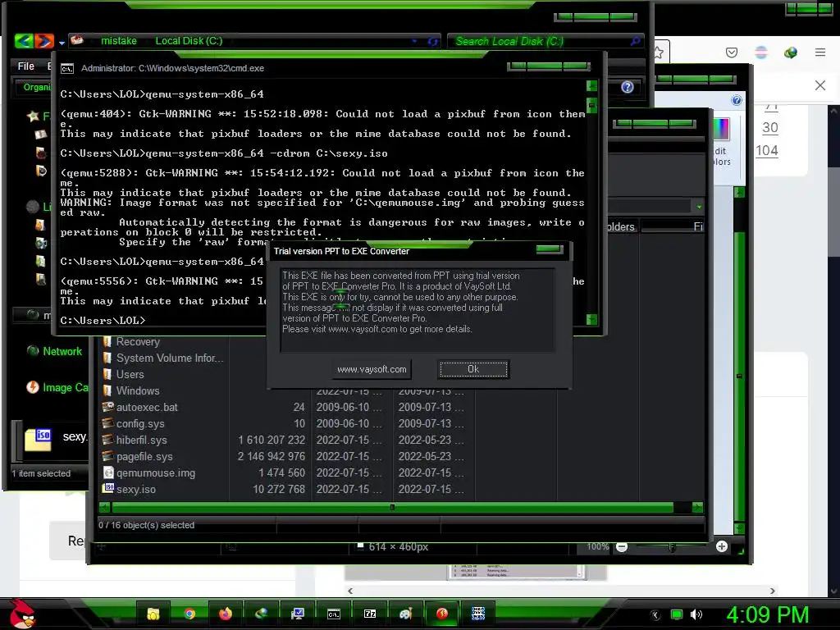Image resolution: width=840 pixels, height=630 pixels.
Task: Close the Firefox notification bar with X
Action: (820, 85)
